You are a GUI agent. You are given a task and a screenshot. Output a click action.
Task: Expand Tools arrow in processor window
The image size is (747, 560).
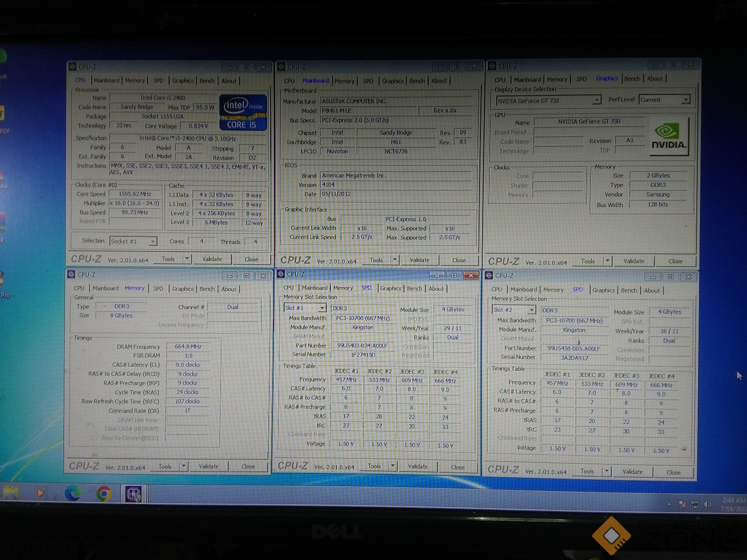point(187,259)
